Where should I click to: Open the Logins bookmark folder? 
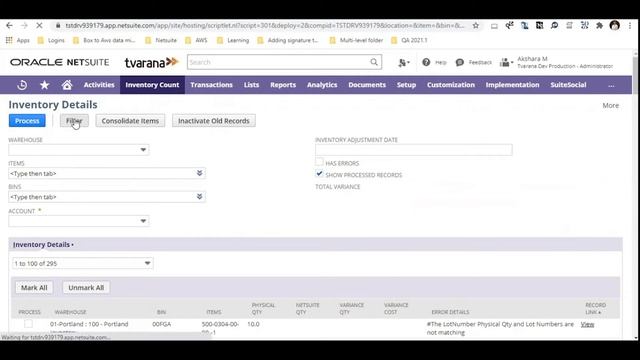click(x=51, y=40)
